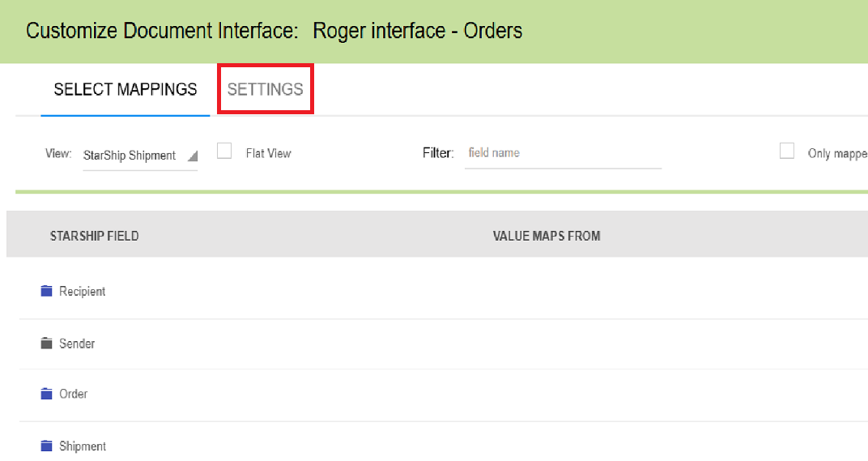Open the Recipient folder icon
The height and width of the screenshot is (461, 868).
tap(47, 291)
